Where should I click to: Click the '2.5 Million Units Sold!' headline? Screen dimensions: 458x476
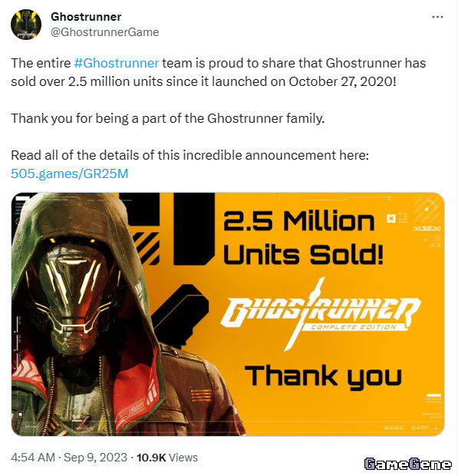(x=303, y=238)
